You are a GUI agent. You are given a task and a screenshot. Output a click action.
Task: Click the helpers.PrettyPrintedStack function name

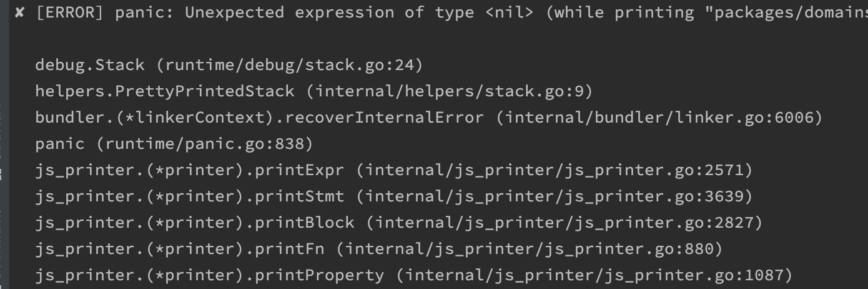click(165, 91)
